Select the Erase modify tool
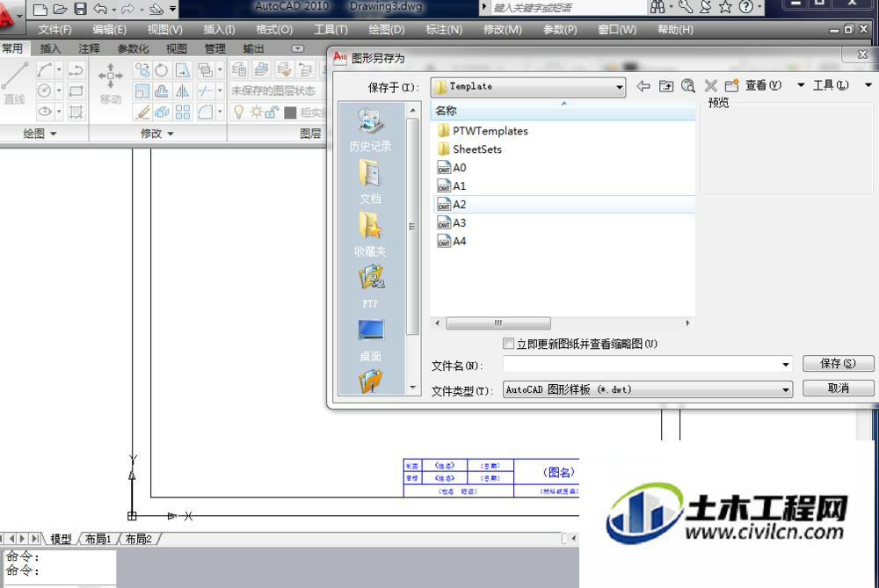 point(142,112)
